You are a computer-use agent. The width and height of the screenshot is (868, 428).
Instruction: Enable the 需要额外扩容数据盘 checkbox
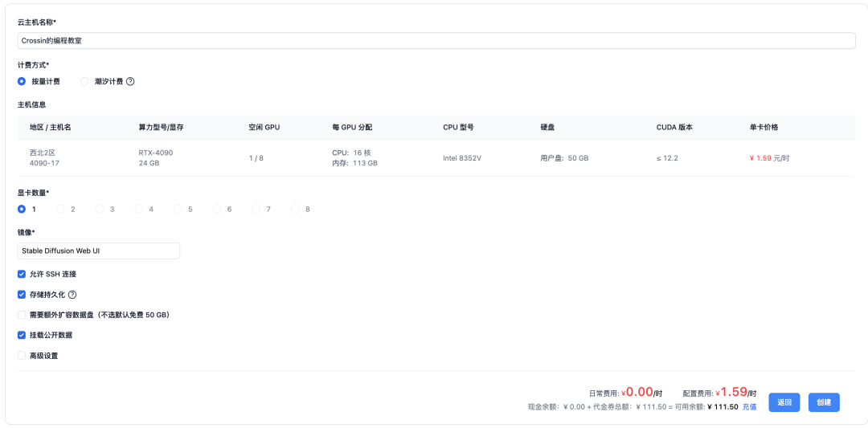pyautogui.click(x=22, y=315)
